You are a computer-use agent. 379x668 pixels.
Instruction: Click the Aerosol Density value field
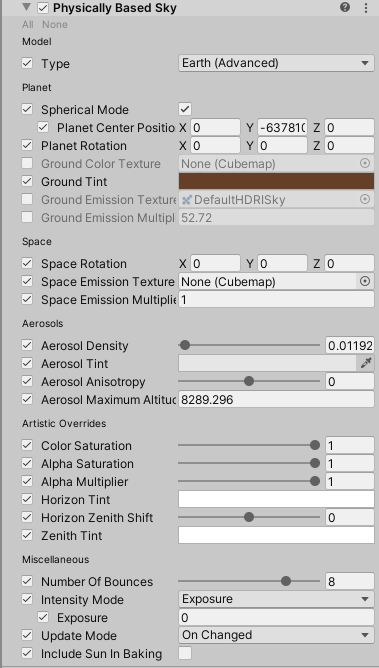(350, 345)
